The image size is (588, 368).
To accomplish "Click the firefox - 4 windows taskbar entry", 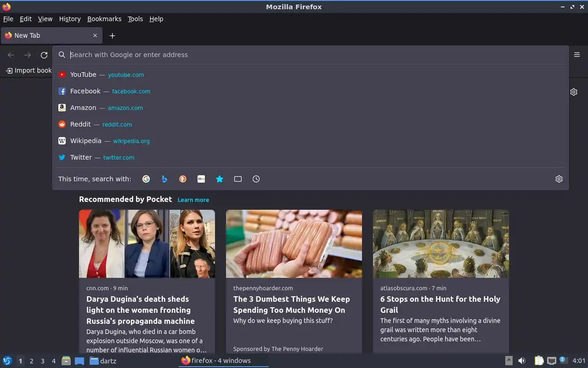I will [x=223, y=361].
